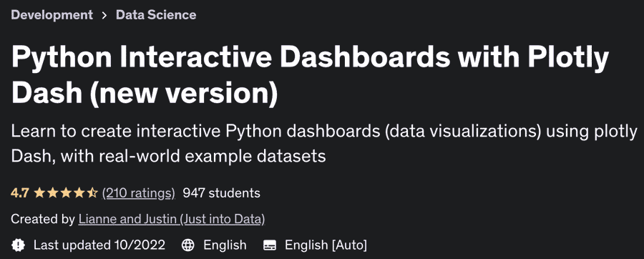Select the first rating star
Image resolution: width=644 pixels, height=259 pixels.
(x=39, y=192)
